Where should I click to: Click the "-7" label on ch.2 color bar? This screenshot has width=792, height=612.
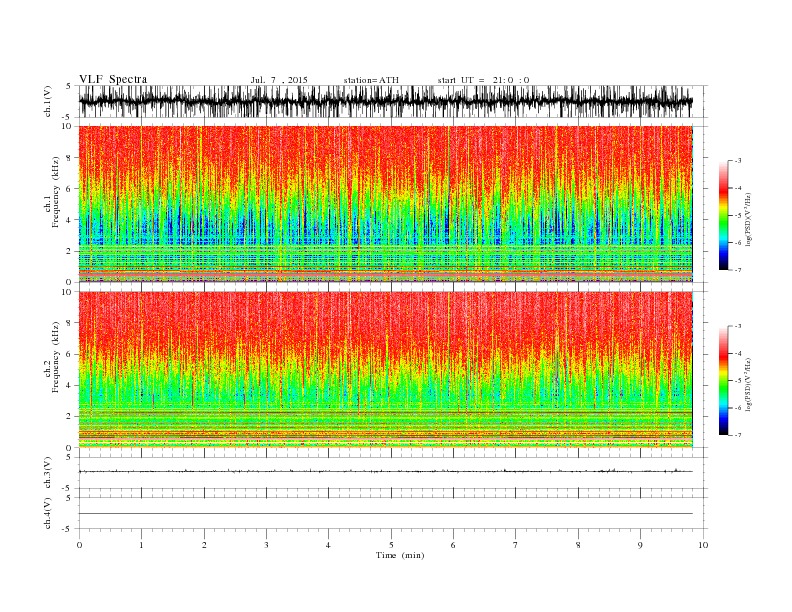point(738,435)
